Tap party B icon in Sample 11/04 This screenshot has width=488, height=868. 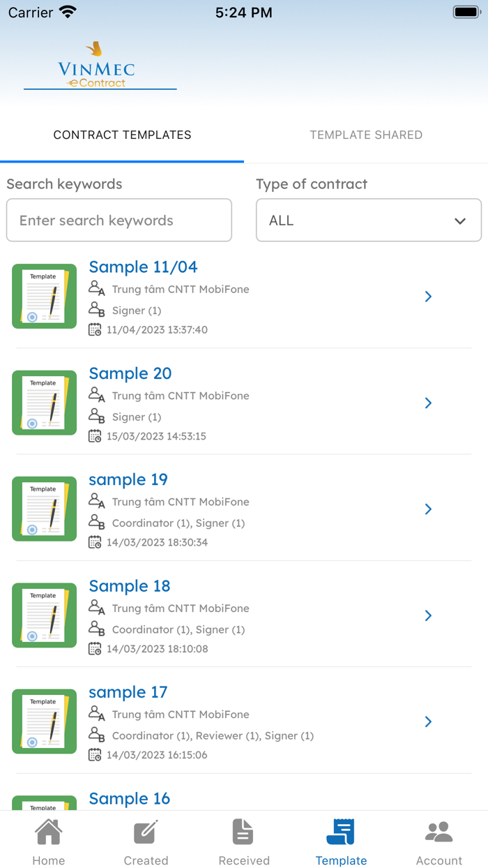[96, 309]
